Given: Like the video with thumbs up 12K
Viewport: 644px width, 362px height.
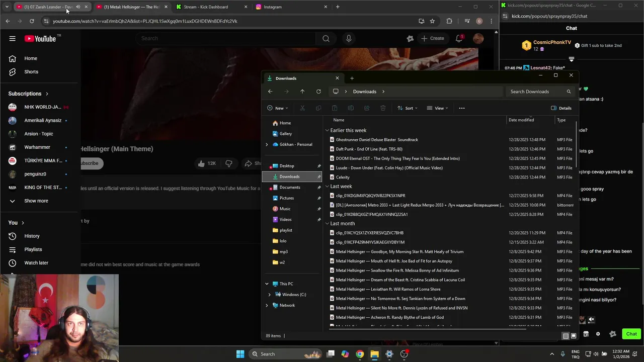Looking at the screenshot, I should tap(207, 163).
